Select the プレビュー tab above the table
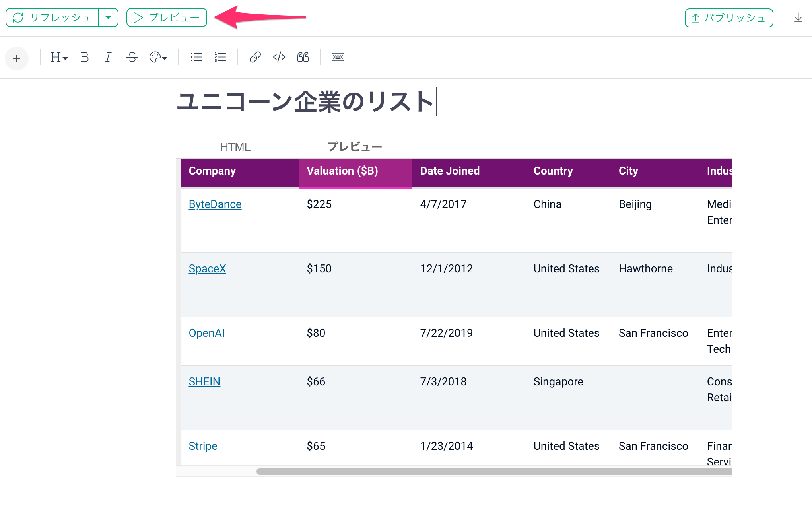Image resolution: width=812 pixels, height=517 pixels. 355,147
